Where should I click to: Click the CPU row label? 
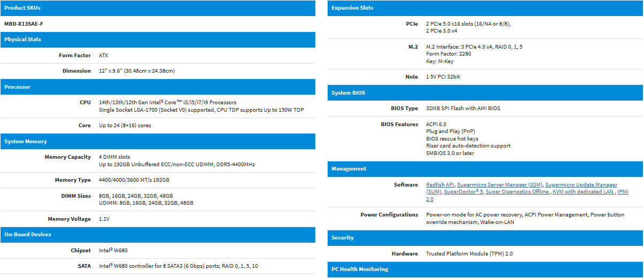pyautogui.click(x=85, y=103)
